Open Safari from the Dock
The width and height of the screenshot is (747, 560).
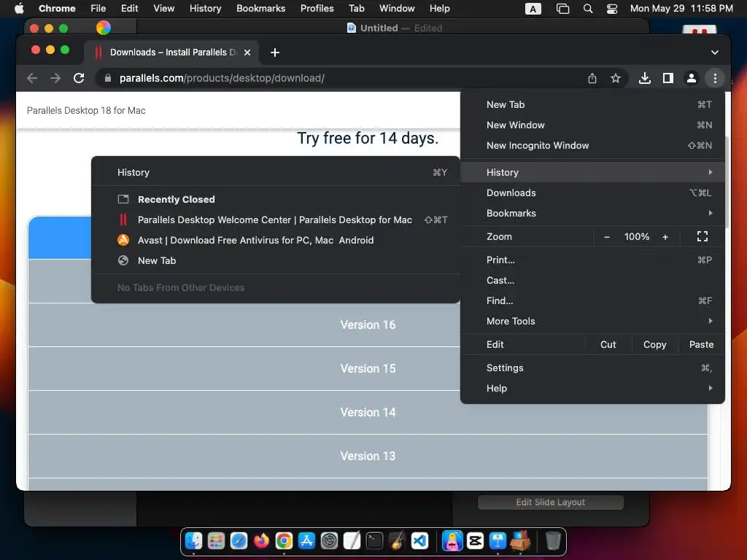(x=239, y=541)
